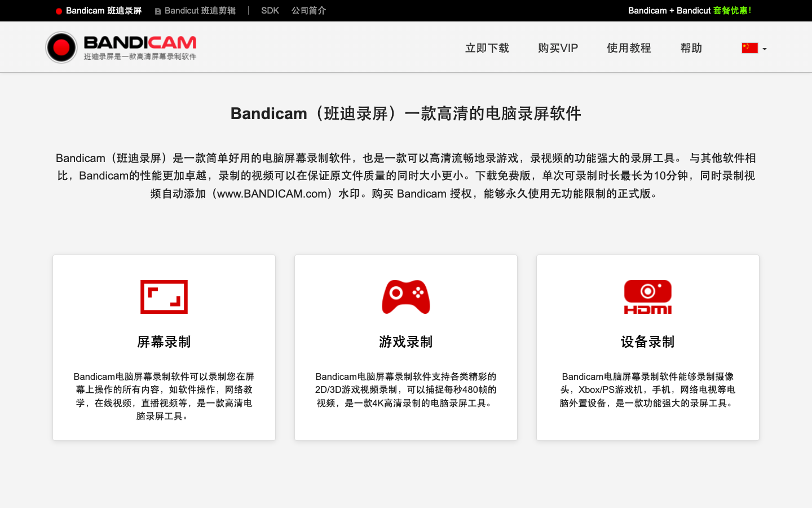
Task: Click the screen recording frame icon
Action: [x=164, y=296]
